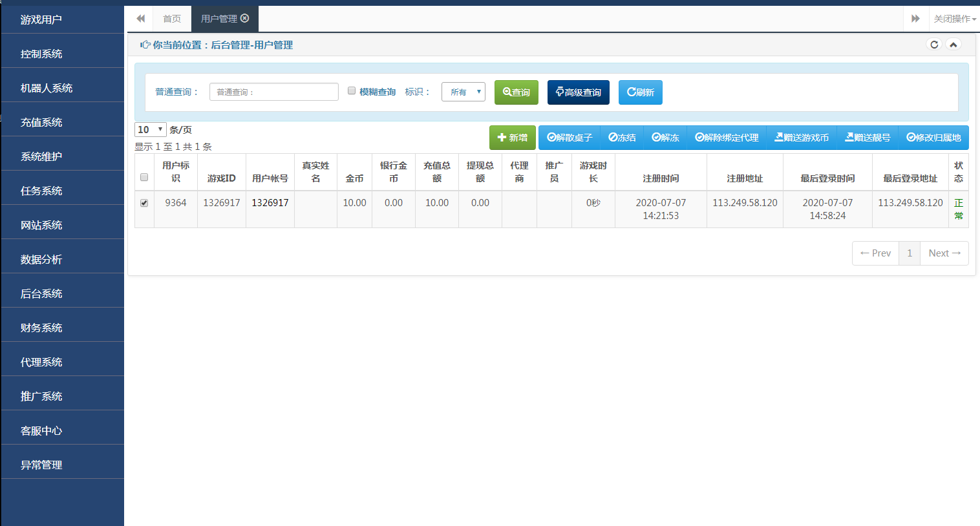
Task: Click the panel reload circular arrow icon
Action: tap(933, 45)
